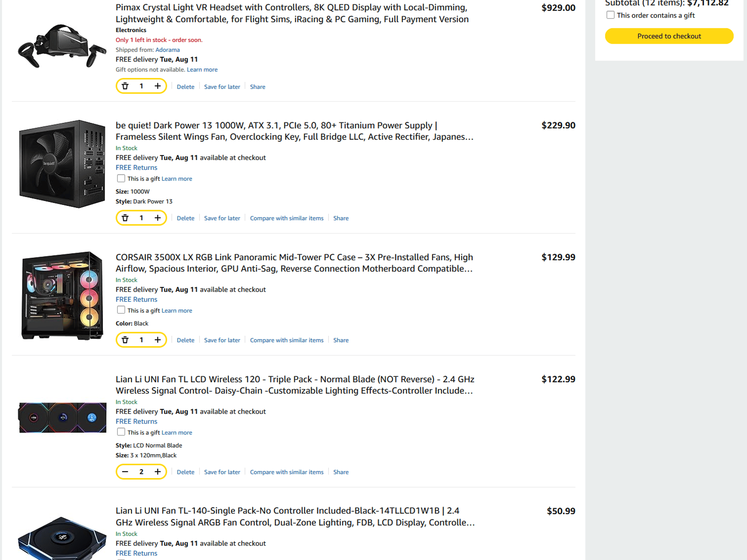Open FREE Returns for Lian Li Triple Pack
747x560 pixels.
tap(136, 421)
